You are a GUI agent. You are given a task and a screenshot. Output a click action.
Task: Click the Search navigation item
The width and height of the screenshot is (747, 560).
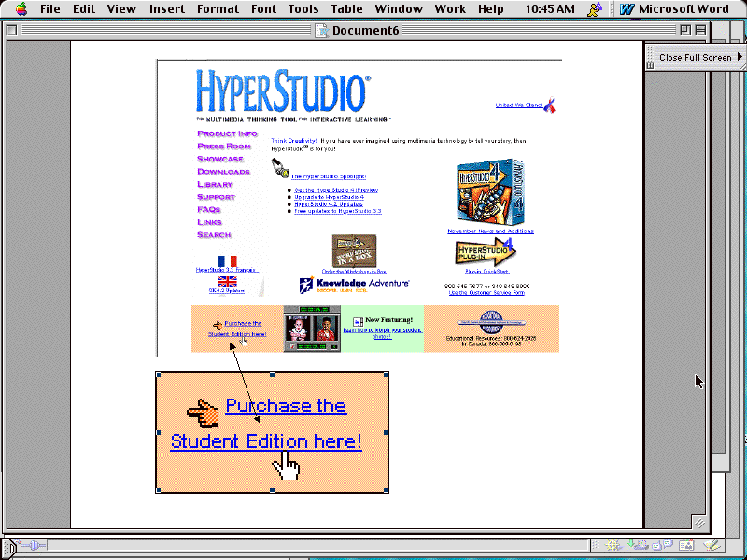(x=214, y=235)
